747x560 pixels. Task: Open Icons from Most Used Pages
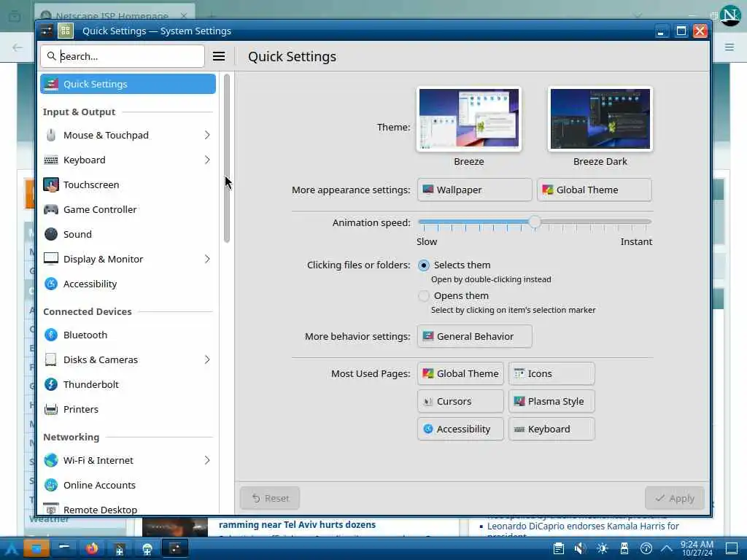(x=551, y=374)
